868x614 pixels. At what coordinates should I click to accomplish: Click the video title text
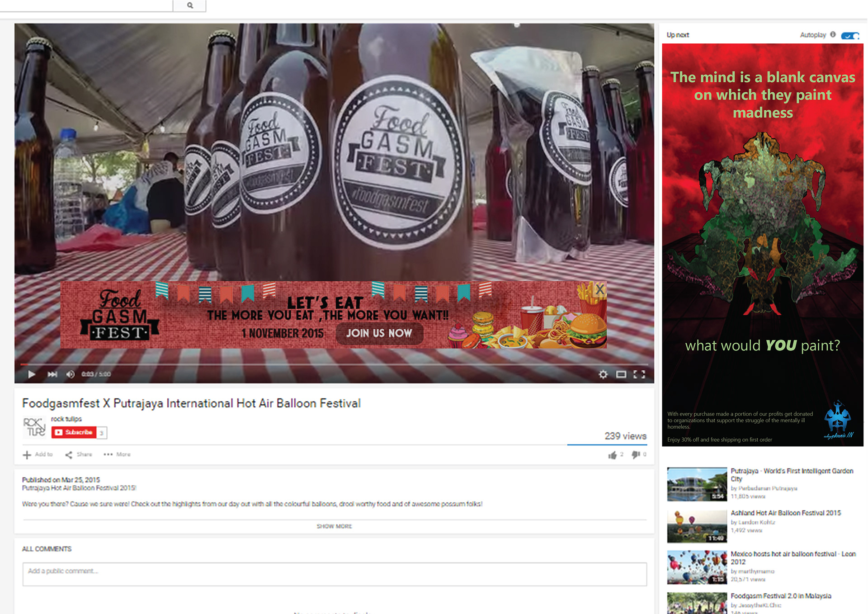pyautogui.click(x=191, y=403)
